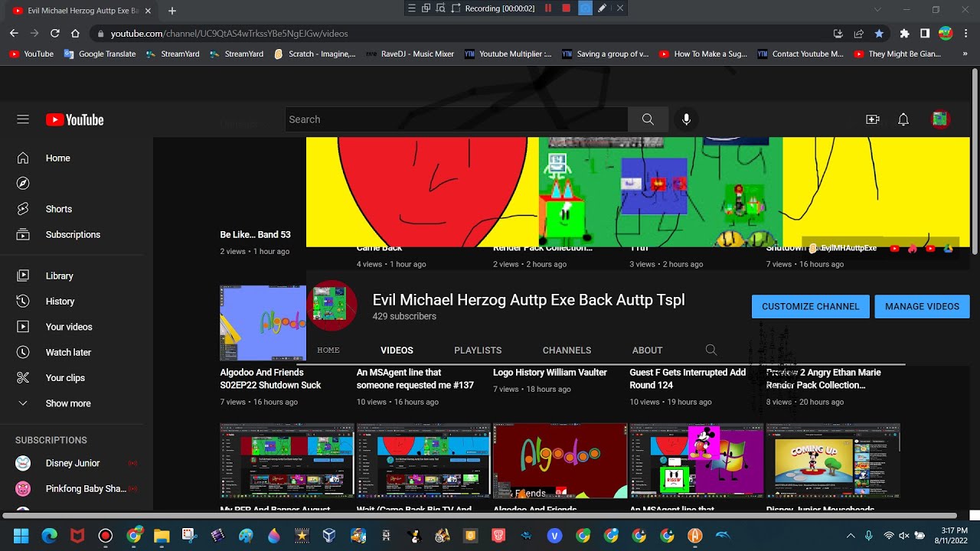Open the Create video camera icon
Image resolution: width=980 pixels, height=551 pixels.
coord(873,119)
